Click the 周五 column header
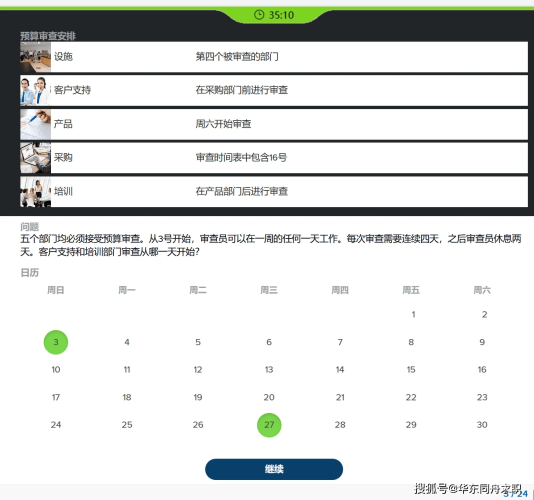The height and width of the screenshot is (500, 534). tap(411, 290)
